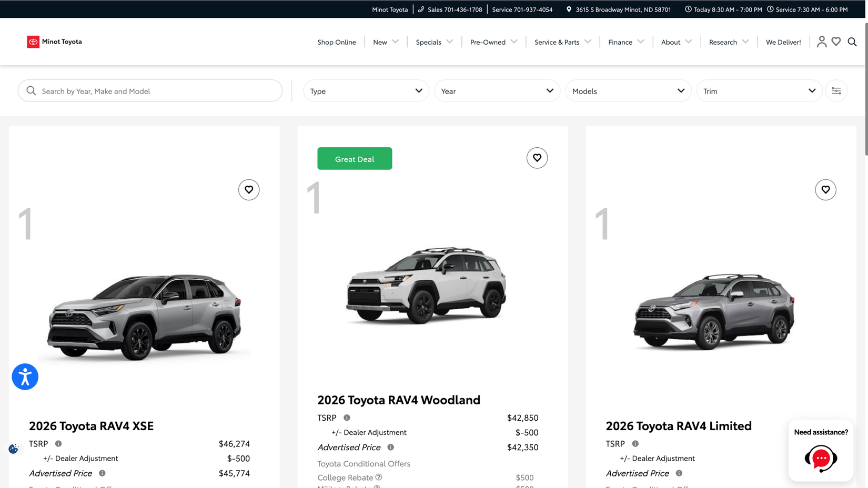Focus the Year, Make and Model search field

[x=150, y=91]
